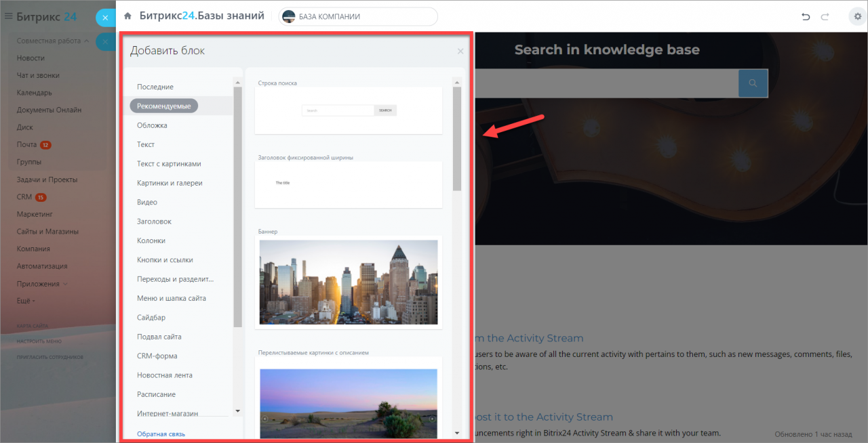Select the Текст category
This screenshot has height=443, width=868.
click(146, 144)
